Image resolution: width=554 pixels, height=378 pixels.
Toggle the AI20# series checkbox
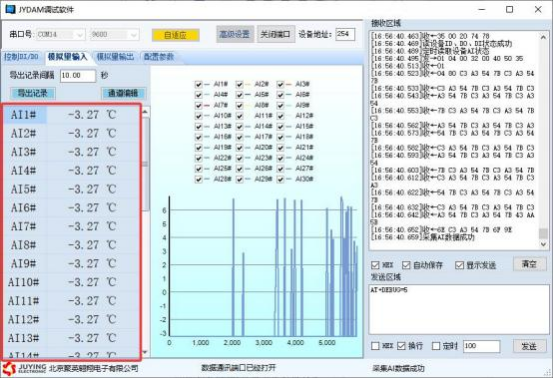240,148
